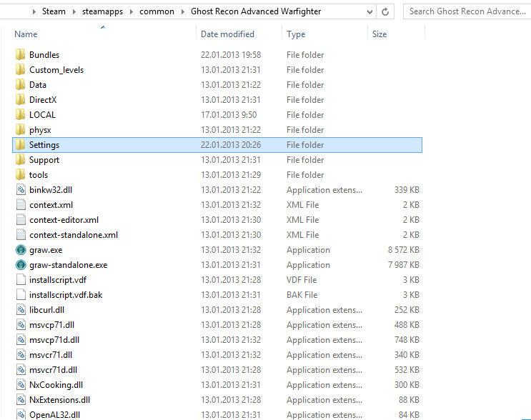Click the msvcp71d.dll file icon
Screen dimensions: 531x420
[x=21, y=340]
